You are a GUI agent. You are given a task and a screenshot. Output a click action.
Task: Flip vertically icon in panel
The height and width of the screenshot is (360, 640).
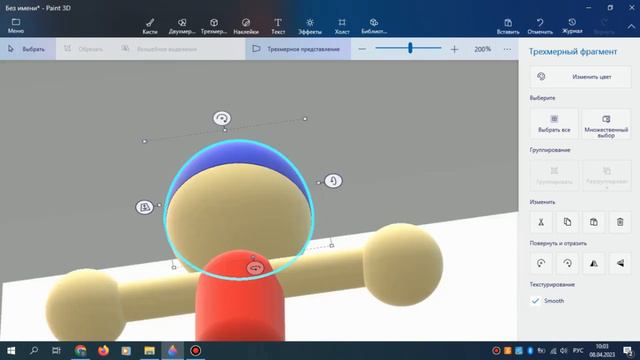620,263
